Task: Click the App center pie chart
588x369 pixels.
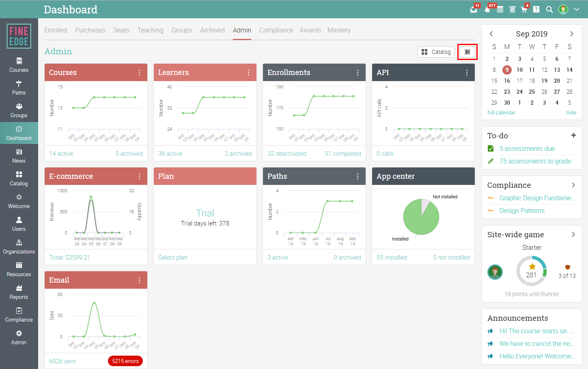Action: coord(421,217)
